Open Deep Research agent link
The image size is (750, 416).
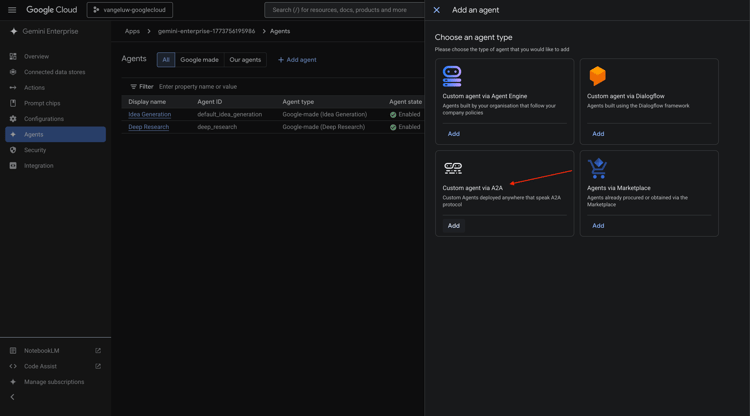pos(148,127)
